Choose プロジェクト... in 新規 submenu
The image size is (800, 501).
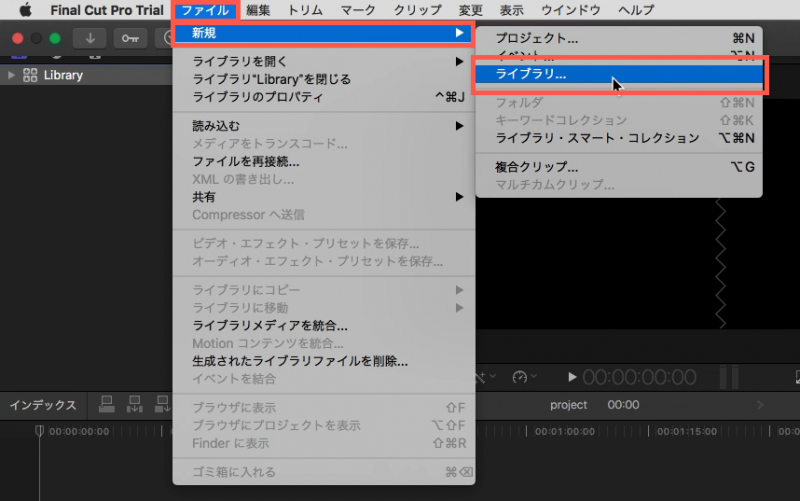pyautogui.click(x=619, y=38)
